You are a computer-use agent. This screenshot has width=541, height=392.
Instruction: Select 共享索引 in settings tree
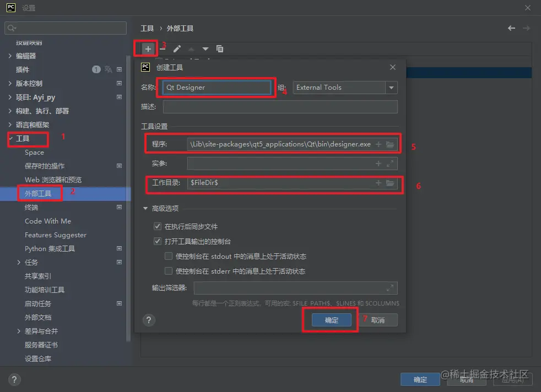(x=38, y=276)
